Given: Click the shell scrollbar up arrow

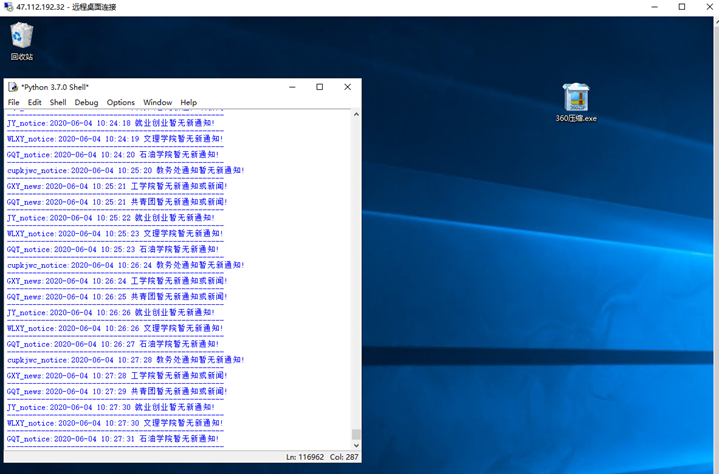Looking at the screenshot, I should [356, 114].
